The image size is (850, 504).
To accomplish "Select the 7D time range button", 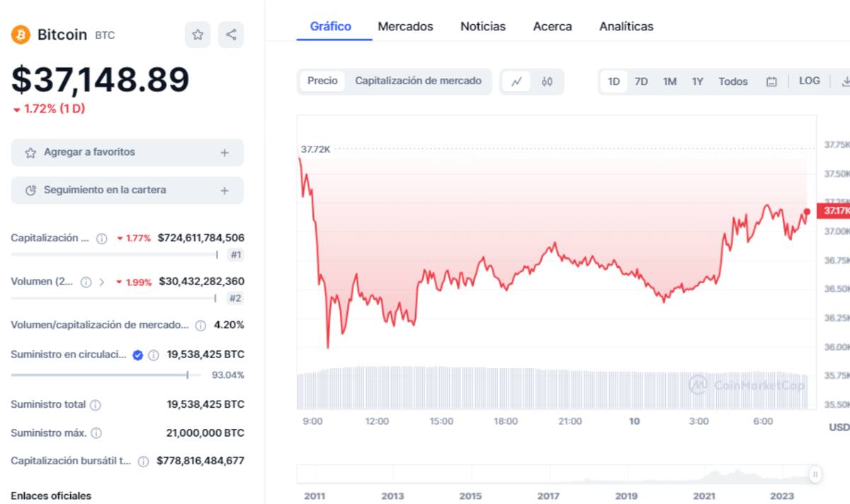I will click(x=641, y=81).
